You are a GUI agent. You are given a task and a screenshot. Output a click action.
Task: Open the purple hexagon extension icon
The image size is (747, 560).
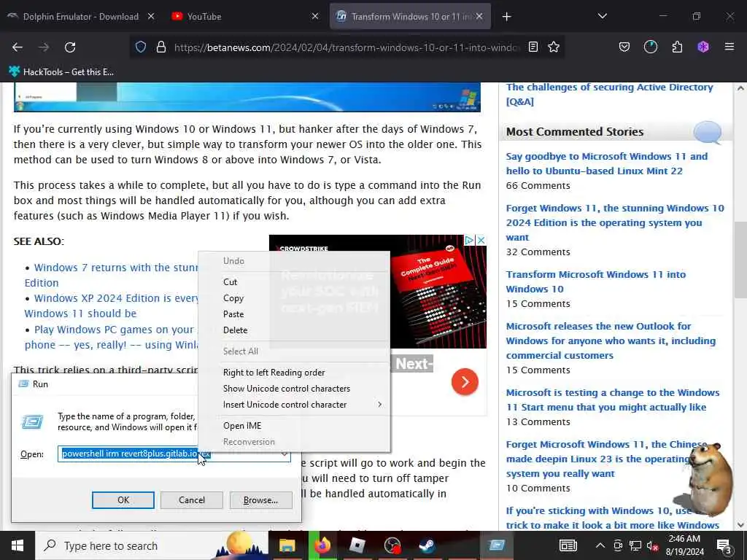(x=703, y=47)
